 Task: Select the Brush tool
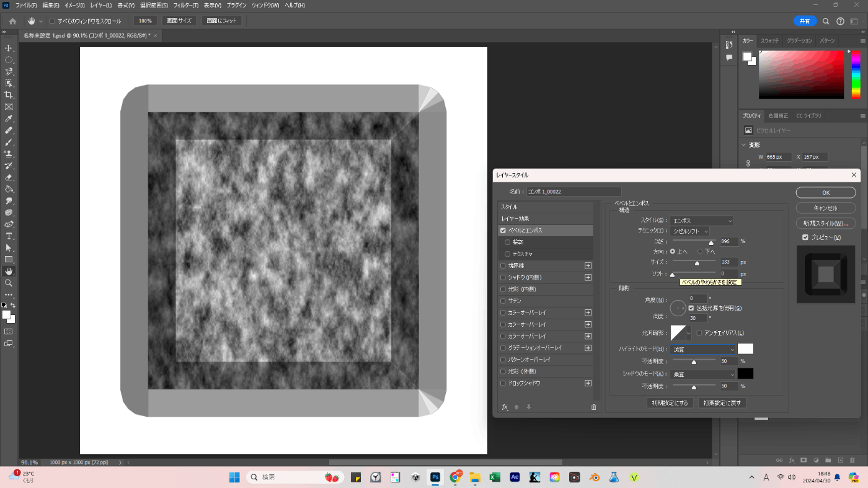[x=9, y=142]
